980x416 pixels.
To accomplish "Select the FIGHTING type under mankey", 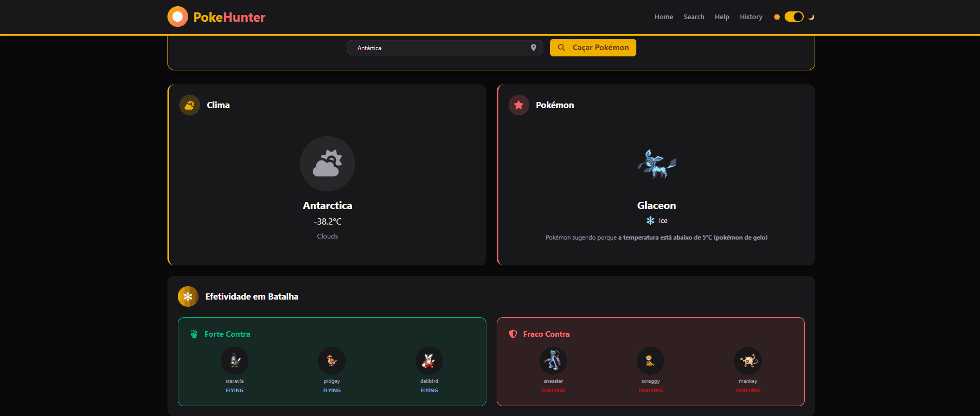I will pyautogui.click(x=748, y=391).
